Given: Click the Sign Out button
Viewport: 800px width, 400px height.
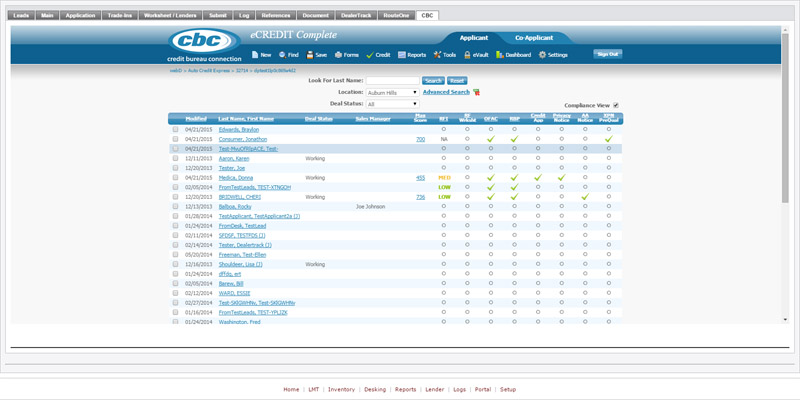Looking at the screenshot, I should coord(608,54).
